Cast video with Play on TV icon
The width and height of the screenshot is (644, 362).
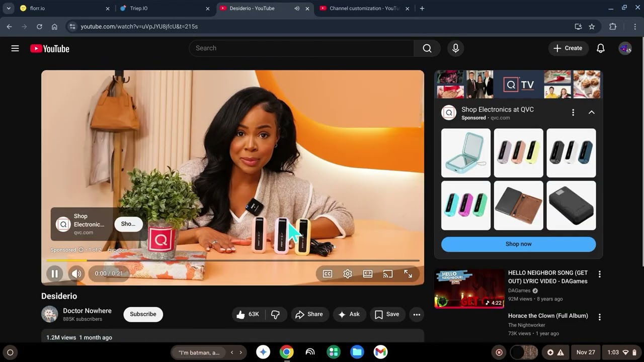(x=387, y=274)
